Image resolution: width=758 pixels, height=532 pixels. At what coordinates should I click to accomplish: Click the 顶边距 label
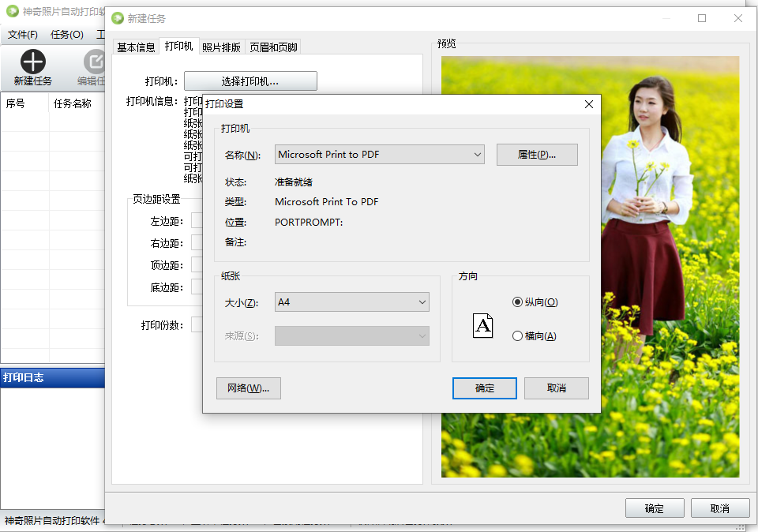point(167,265)
